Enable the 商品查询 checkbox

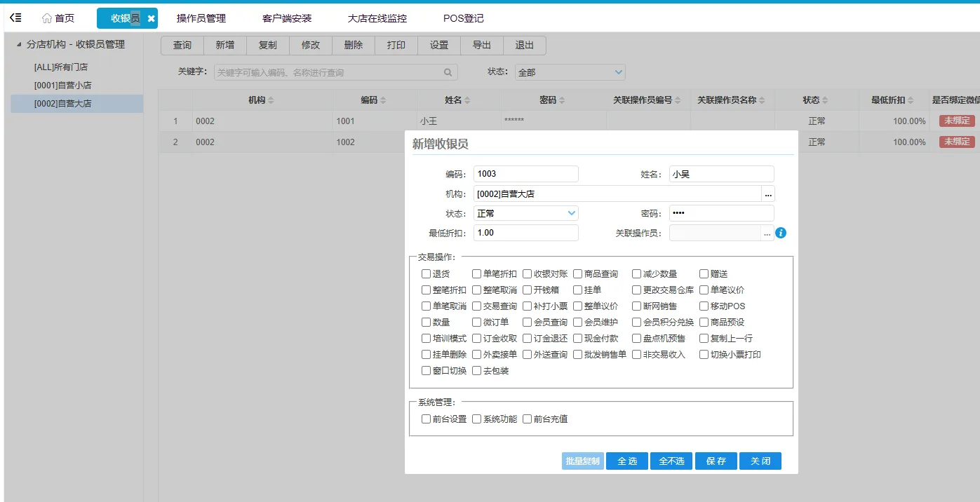pos(577,274)
